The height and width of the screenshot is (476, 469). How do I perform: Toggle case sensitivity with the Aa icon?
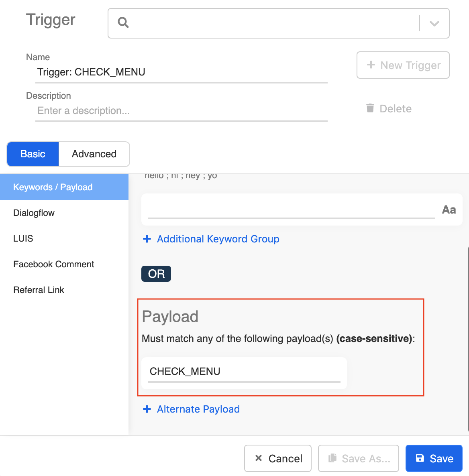[449, 209]
